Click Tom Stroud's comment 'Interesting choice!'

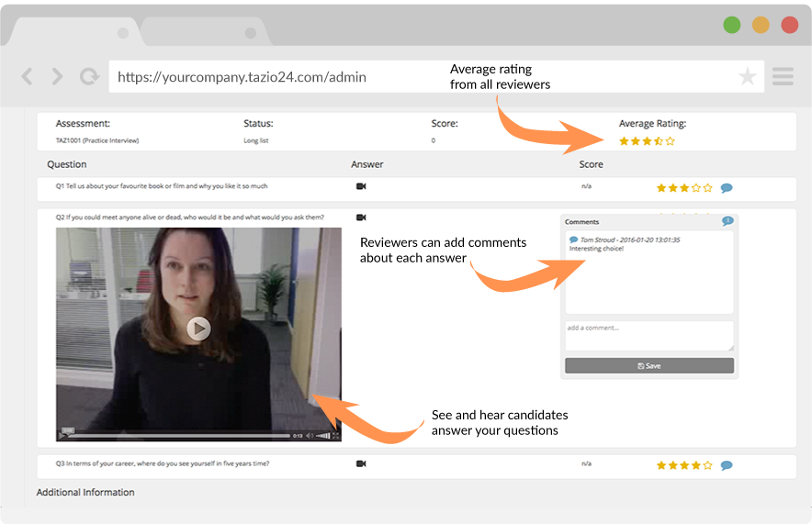click(596, 249)
